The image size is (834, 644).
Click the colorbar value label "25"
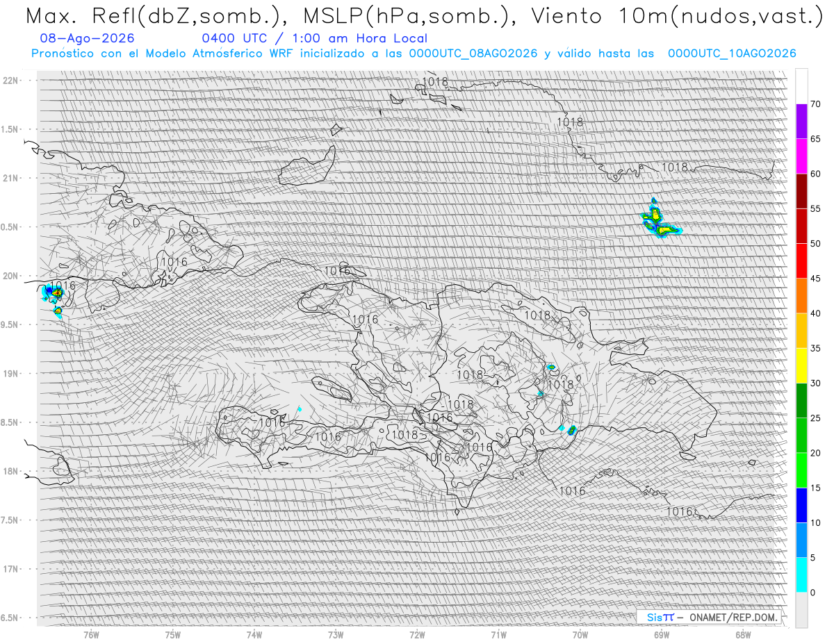coord(815,418)
